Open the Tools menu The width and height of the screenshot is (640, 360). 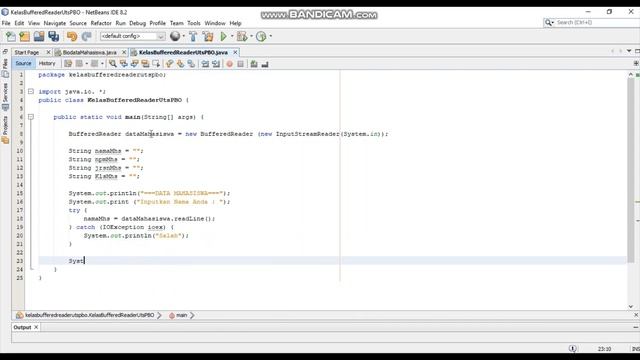pyautogui.click(x=194, y=23)
